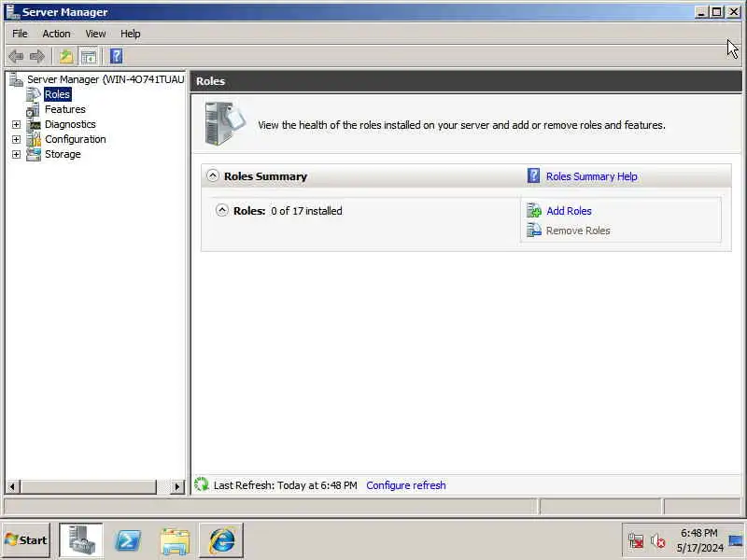Open the Start menu
747x560 pixels.
click(x=27, y=540)
